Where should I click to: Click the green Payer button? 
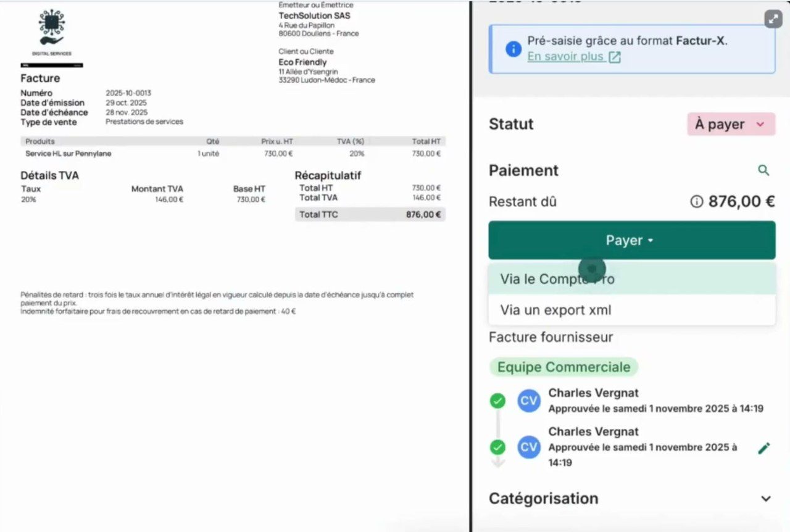631,240
